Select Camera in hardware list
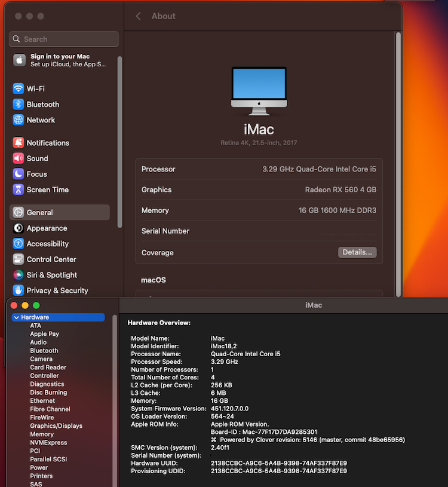The image size is (448, 487). [41, 359]
